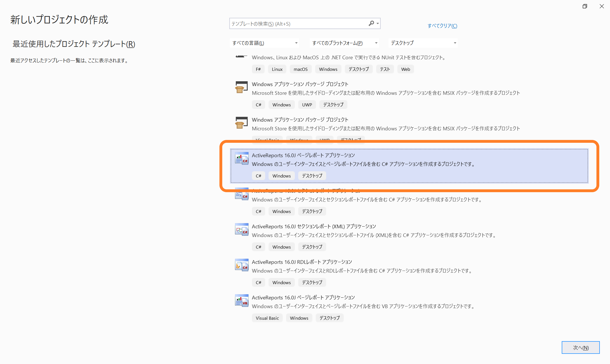
Task: Click the C# tag in the highlighted ページレポート template
Action: pyautogui.click(x=258, y=176)
